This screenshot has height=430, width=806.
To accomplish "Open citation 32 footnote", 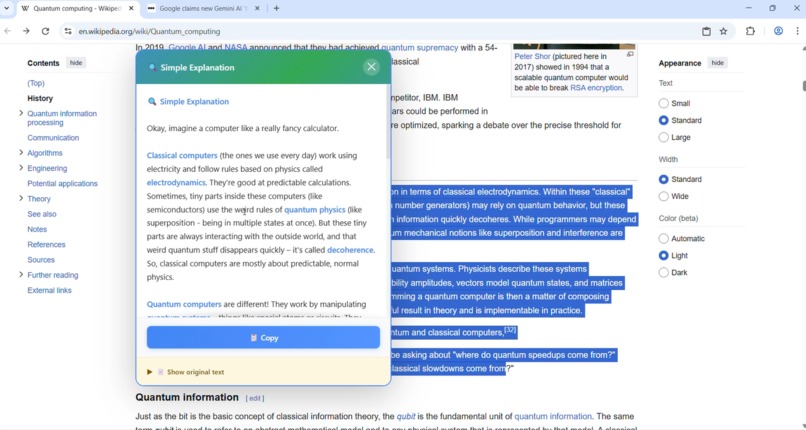I will [510, 330].
